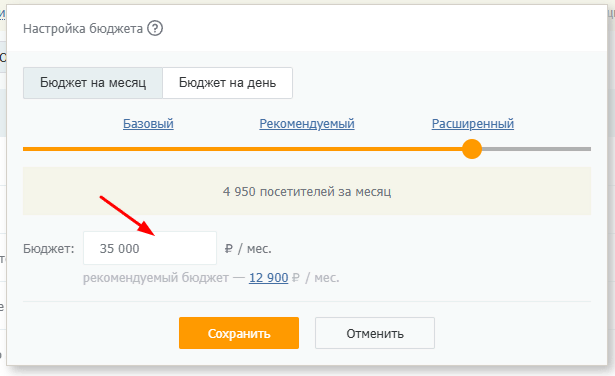Cancel changes with Отменить button
Image resolution: width=615 pixels, height=376 pixels.
375,333
